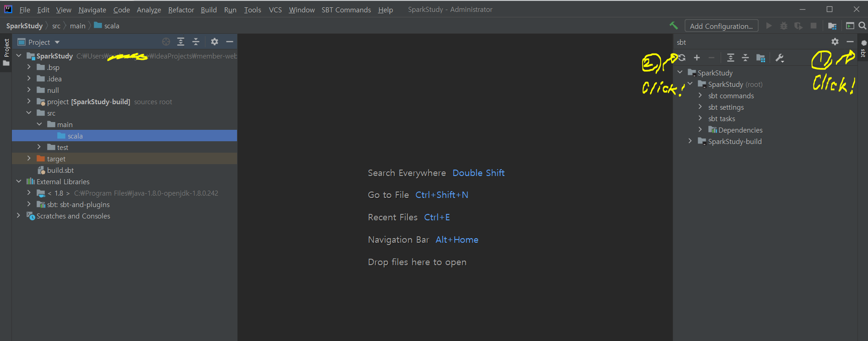868x341 pixels.
Task: Expand sbt commands node
Action: click(x=700, y=95)
